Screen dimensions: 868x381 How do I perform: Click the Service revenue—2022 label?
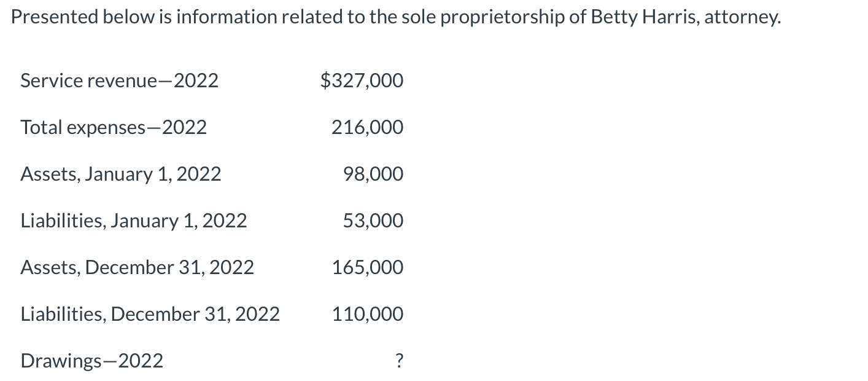tap(120, 81)
